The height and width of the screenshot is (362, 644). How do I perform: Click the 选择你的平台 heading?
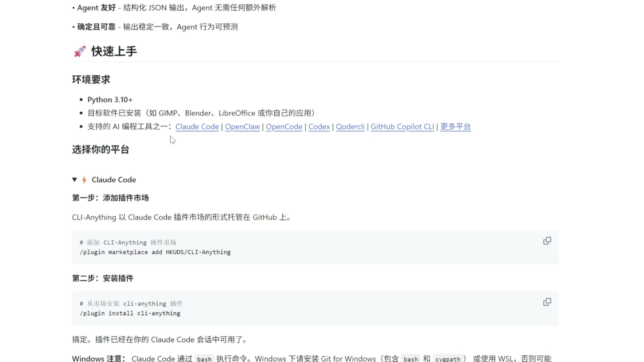100,149
